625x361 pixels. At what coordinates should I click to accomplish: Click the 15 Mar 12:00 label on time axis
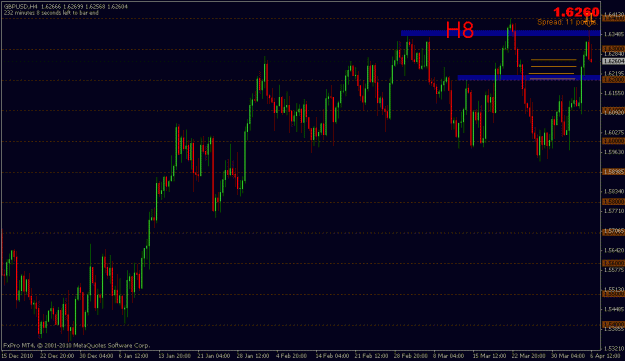click(x=489, y=355)
